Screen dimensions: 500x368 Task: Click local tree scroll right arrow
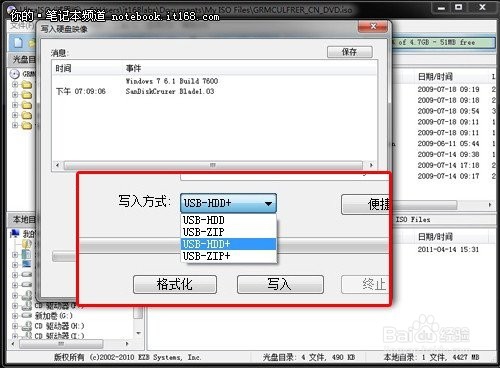pyautogui.click(x=127, y=343)
